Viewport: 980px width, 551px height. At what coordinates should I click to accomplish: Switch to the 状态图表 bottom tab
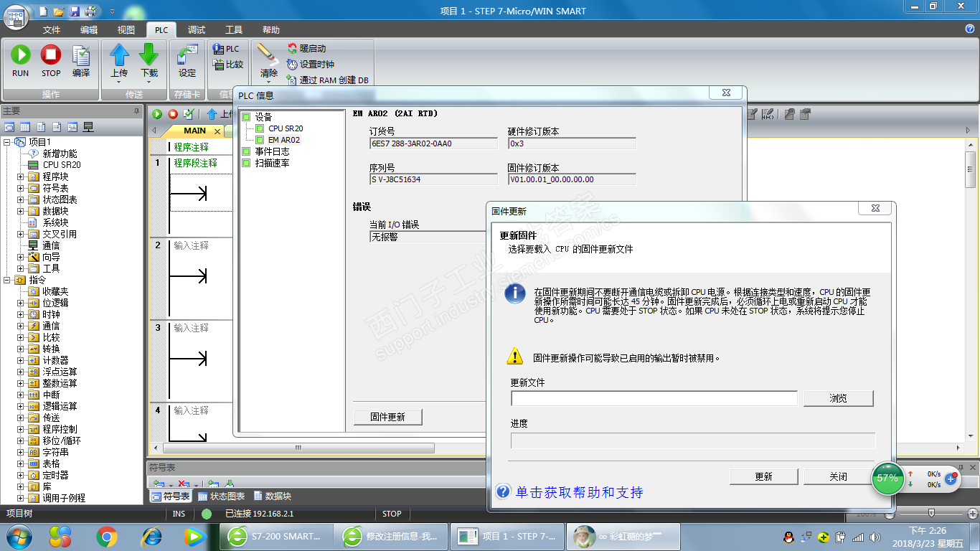click(x=221, y=496)
